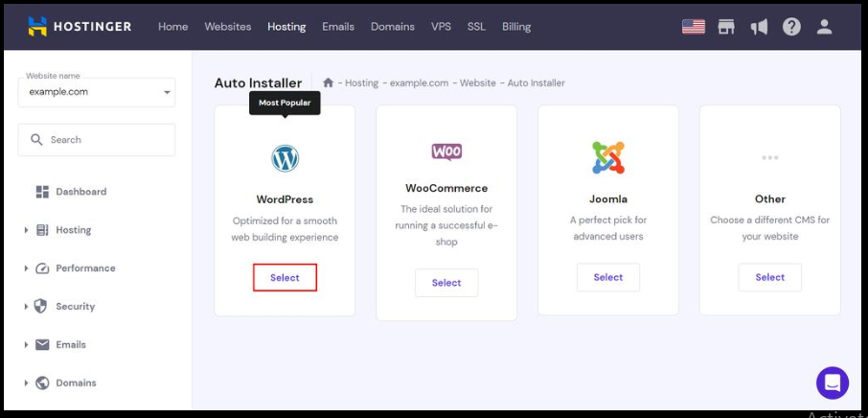868x418 pixels.
Task: Open the help question mark icon
Action: [791, 27]
